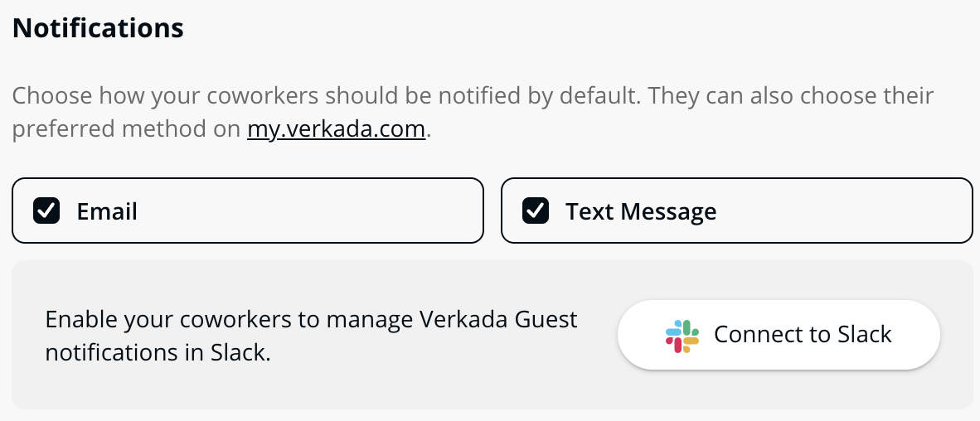Viewport: 980px width, 421px height.
Task: Open the my.verkada.com link
Action: (x=336, y=130)
